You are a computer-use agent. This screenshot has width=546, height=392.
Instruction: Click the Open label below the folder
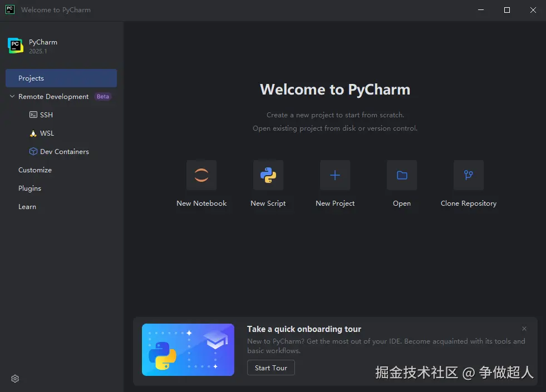pyautogui.click(x=402, y=203)
